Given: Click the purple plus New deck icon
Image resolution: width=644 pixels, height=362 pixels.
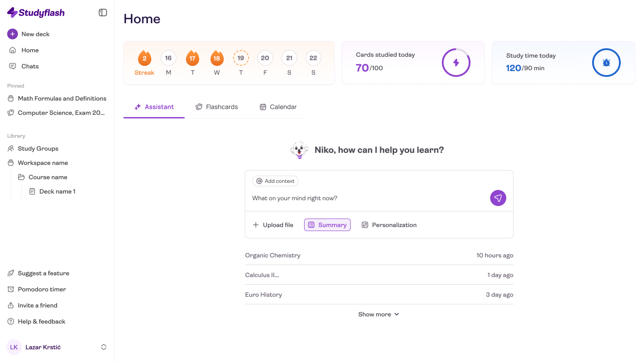Looking at the screenshot, I should point(13,34).
